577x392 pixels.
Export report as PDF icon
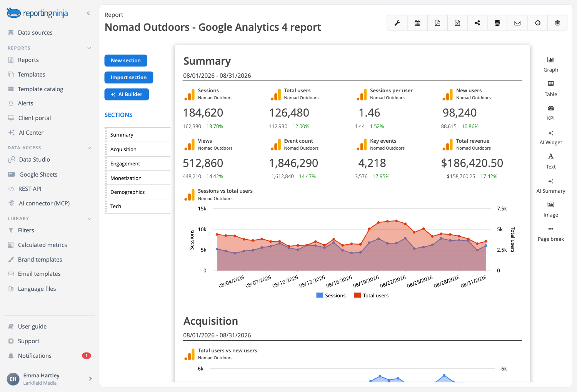[437, 23]
